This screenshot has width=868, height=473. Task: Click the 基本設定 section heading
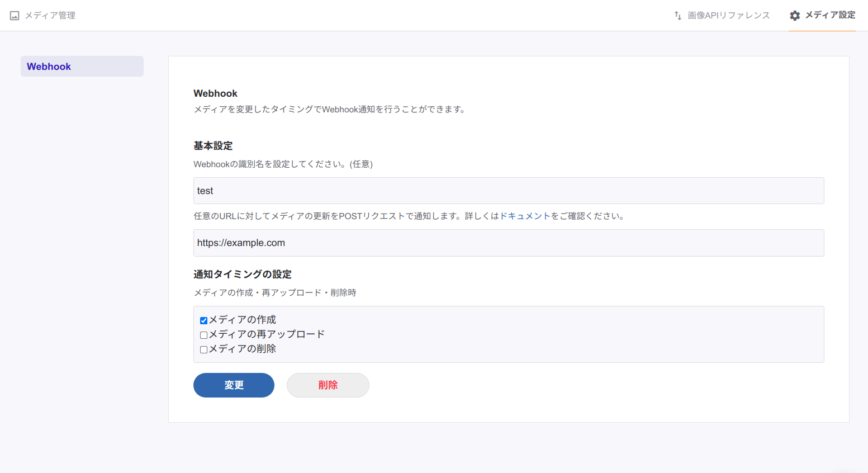click(x=213, y=146)
